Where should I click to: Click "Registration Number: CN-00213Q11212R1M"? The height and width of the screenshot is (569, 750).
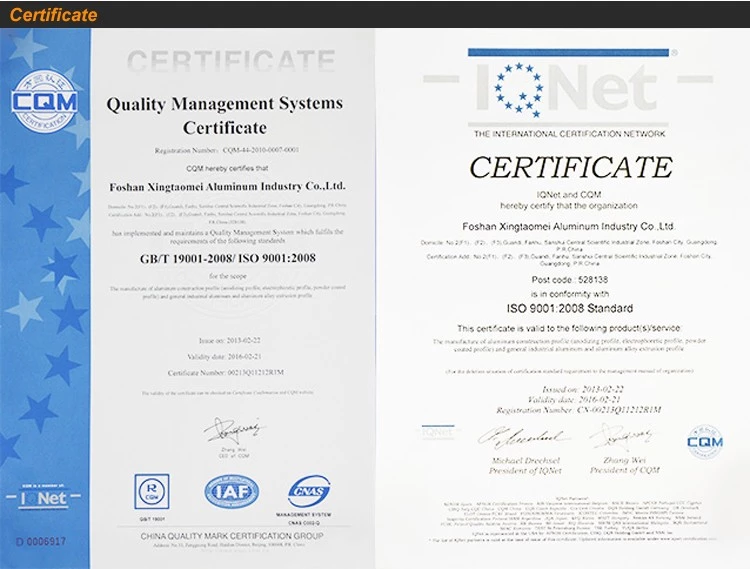pyautogui.click(x=578, y=410)
